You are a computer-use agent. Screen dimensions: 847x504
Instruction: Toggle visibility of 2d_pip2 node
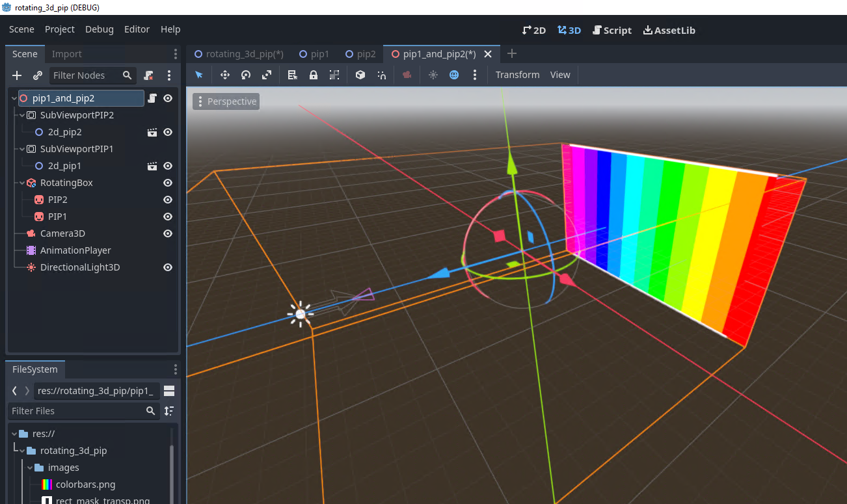click(x=168, y=132)
